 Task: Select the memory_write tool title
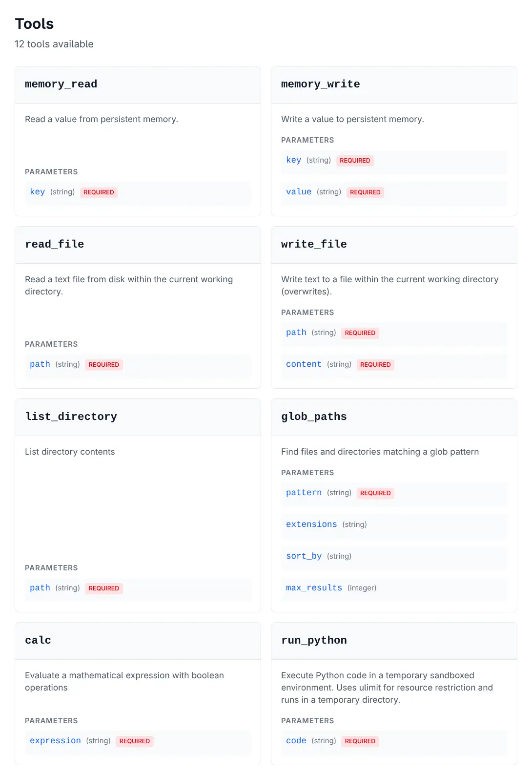pyautogui.click(x=320, y=84)
